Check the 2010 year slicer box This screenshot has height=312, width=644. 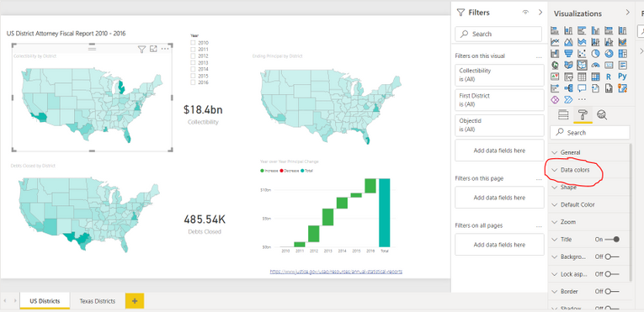point(193,43)
